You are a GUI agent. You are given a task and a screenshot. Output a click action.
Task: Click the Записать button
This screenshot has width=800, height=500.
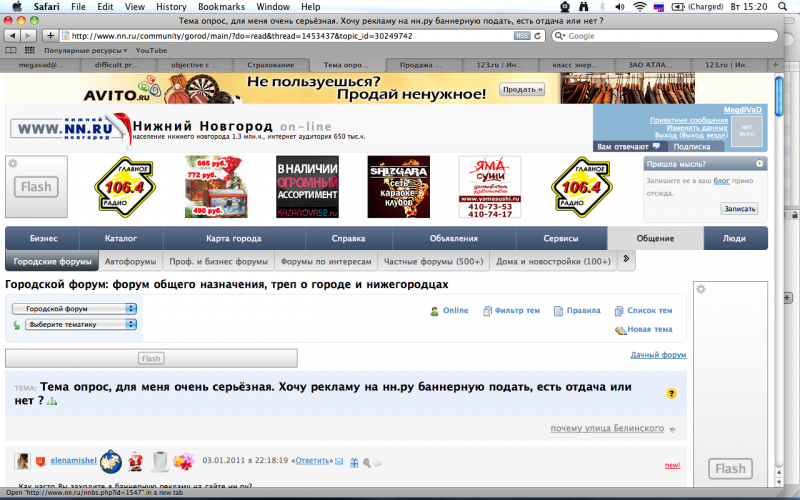pyautogui.click(x=739, y=209)
